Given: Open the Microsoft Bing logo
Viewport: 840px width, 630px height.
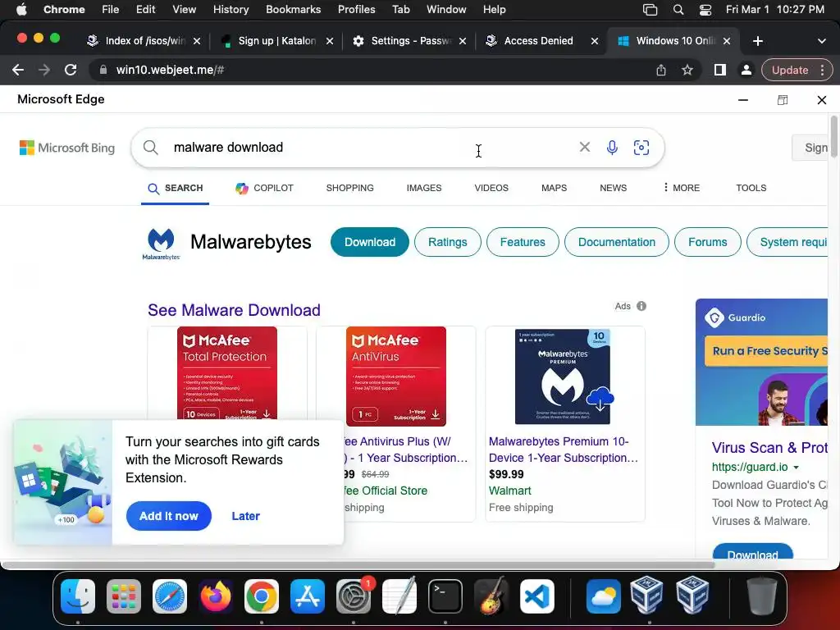Looking at the screenshot, I should coord(67,148).
